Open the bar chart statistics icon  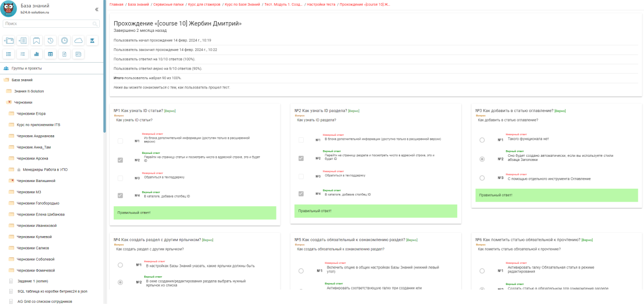click(x=37, y=54)
